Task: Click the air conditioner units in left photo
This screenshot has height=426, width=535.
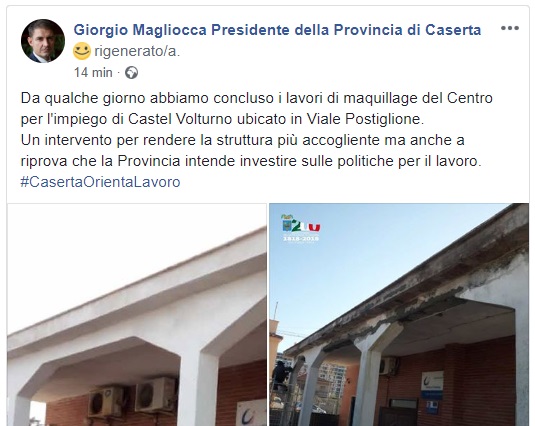Action: click(133, 396)
